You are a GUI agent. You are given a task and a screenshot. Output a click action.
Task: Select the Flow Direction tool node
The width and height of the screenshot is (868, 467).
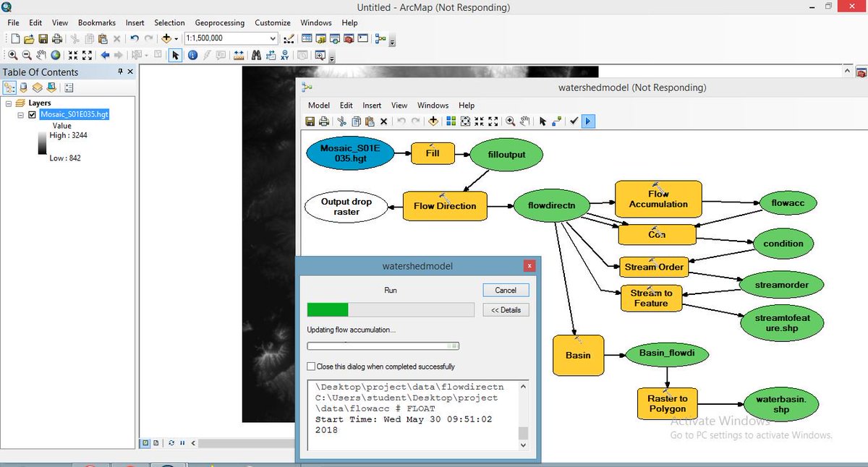coord(445,206)
